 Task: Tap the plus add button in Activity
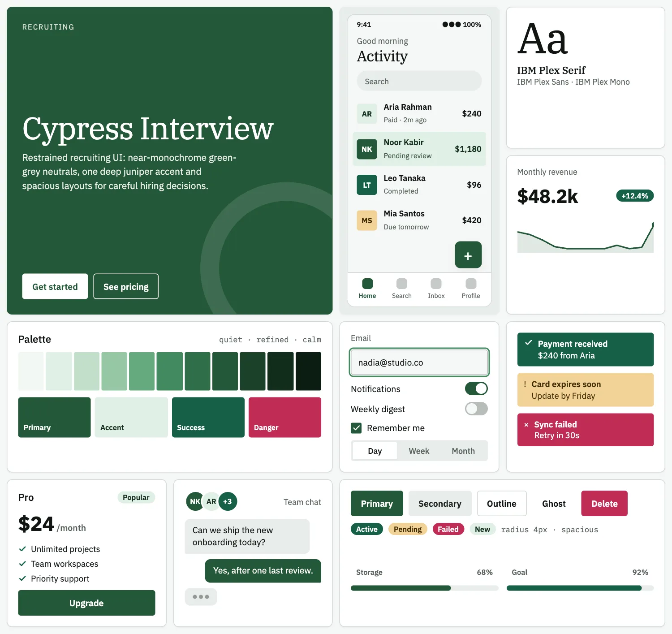[468, 255]
